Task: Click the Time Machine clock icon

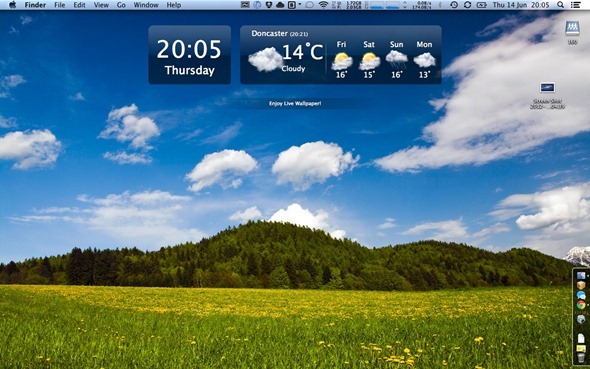Action: click(x=454, y=5)
